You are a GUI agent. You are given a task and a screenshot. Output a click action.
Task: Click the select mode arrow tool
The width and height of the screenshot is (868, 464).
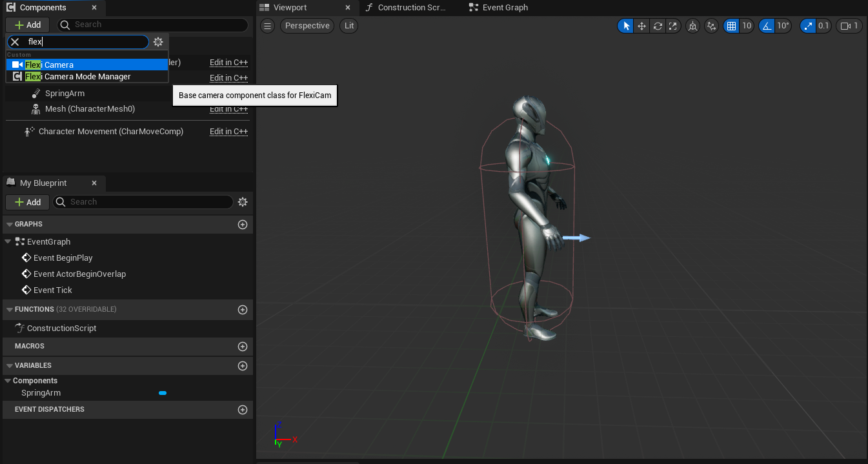[x=626, y=26]
